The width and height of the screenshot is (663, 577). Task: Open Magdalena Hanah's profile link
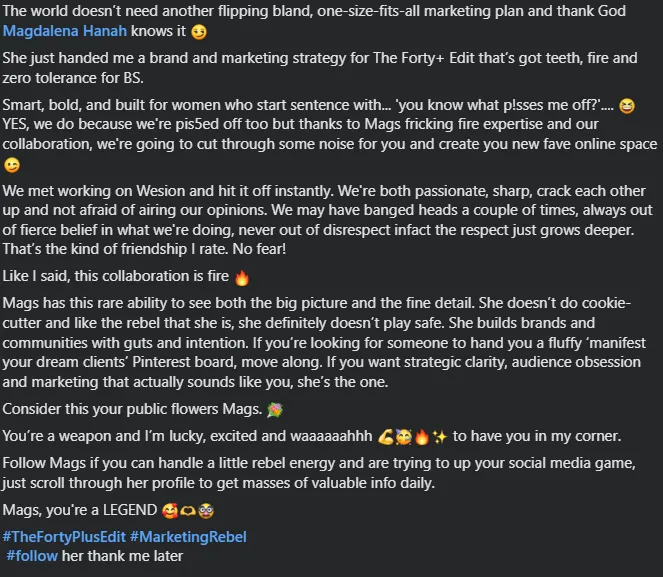65,31
